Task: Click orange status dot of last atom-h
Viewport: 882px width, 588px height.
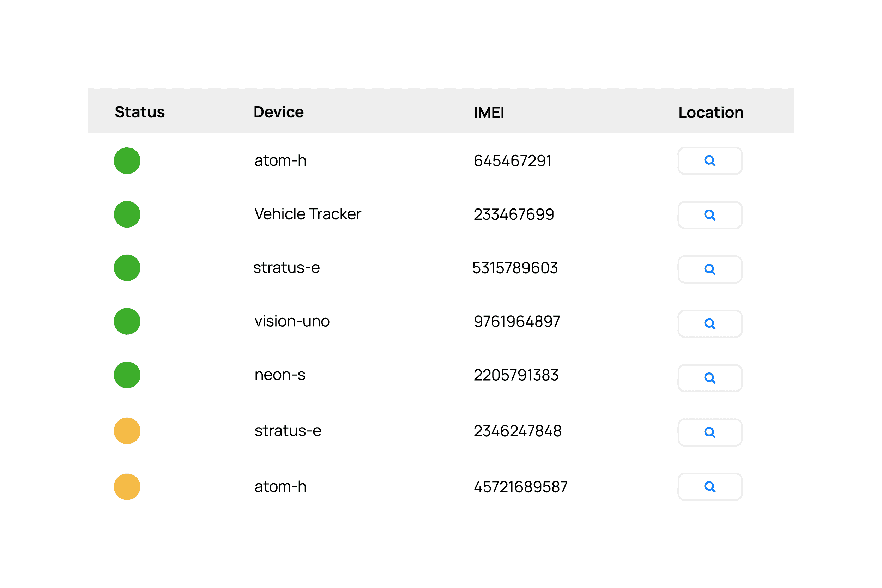Action: pos(127,487)
